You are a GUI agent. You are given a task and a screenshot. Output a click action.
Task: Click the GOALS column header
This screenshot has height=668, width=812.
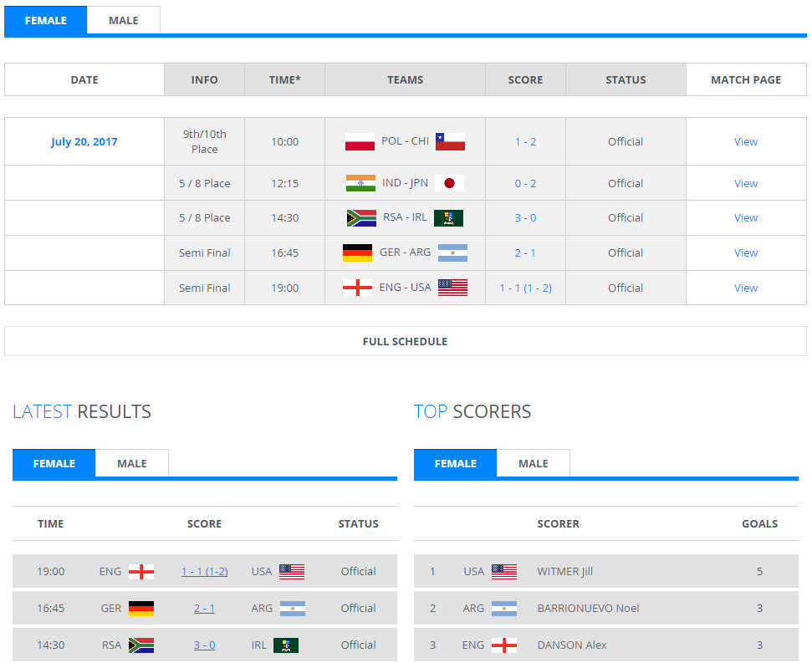coord(759,524)
